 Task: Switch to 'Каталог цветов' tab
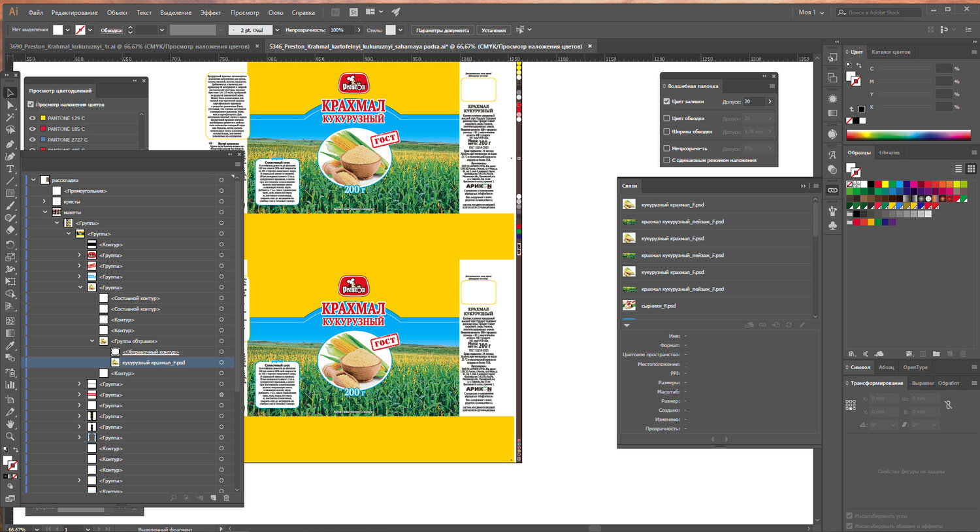tap(890, 52)
